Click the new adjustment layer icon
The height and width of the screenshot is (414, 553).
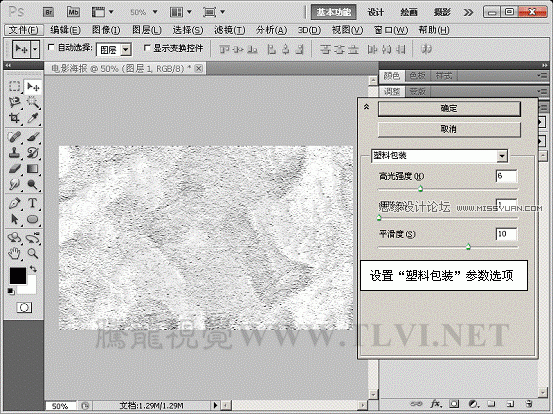tap(473, 403)
